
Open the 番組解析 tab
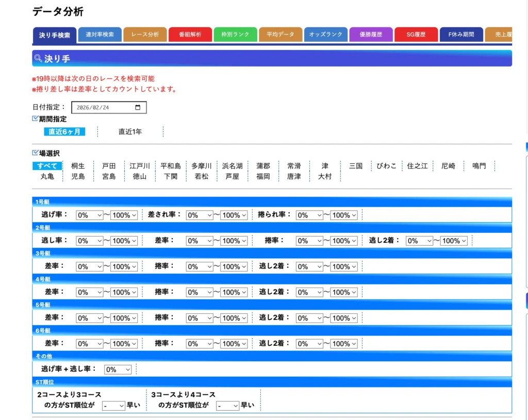[190, 36]
